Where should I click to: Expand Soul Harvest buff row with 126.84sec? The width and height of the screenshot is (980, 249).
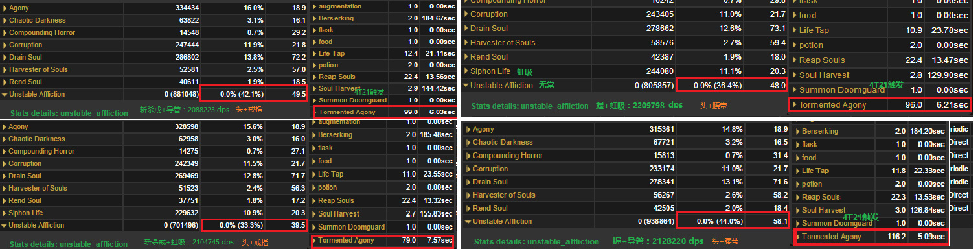coord(797,210)
